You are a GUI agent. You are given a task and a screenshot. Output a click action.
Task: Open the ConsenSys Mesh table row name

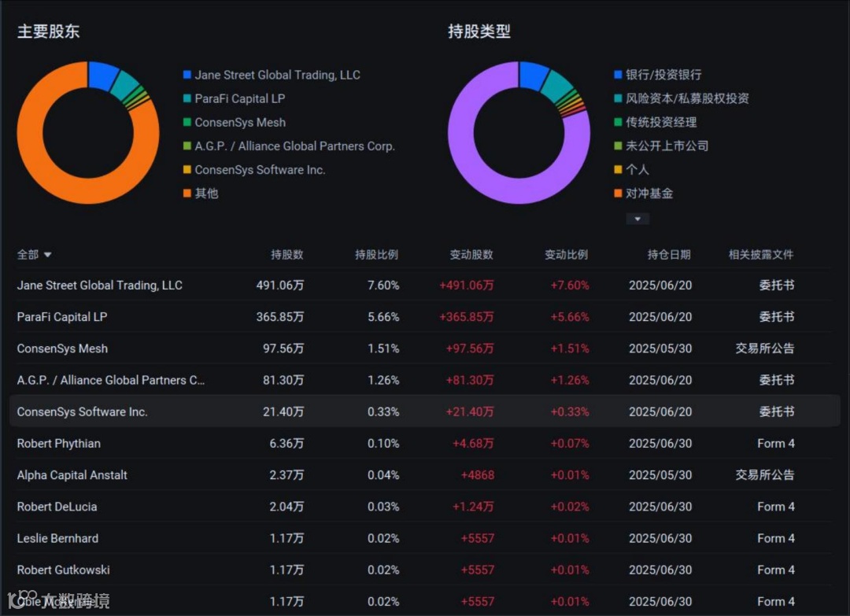[x=62, y=349]
